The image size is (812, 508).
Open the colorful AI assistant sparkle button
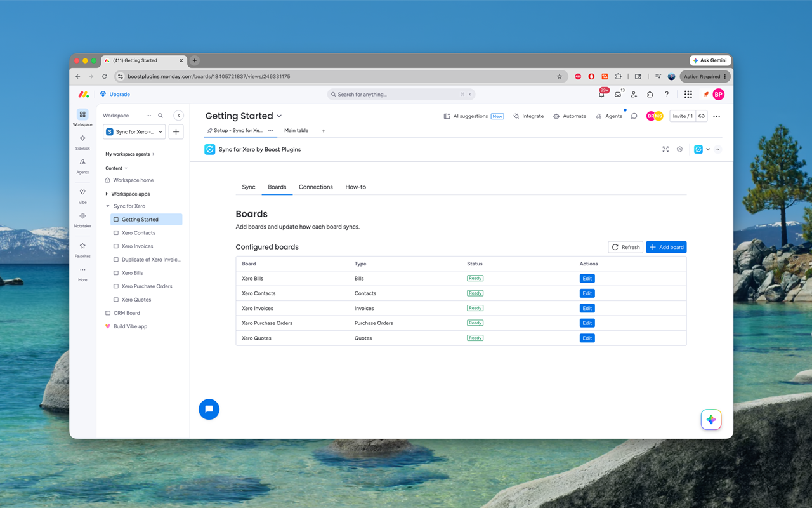[711, 420]
